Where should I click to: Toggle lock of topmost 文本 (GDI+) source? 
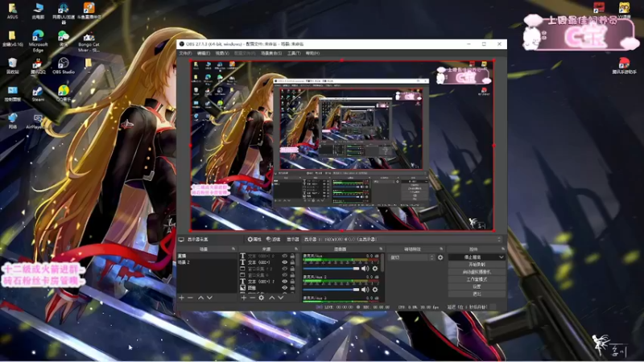point(292,256)
